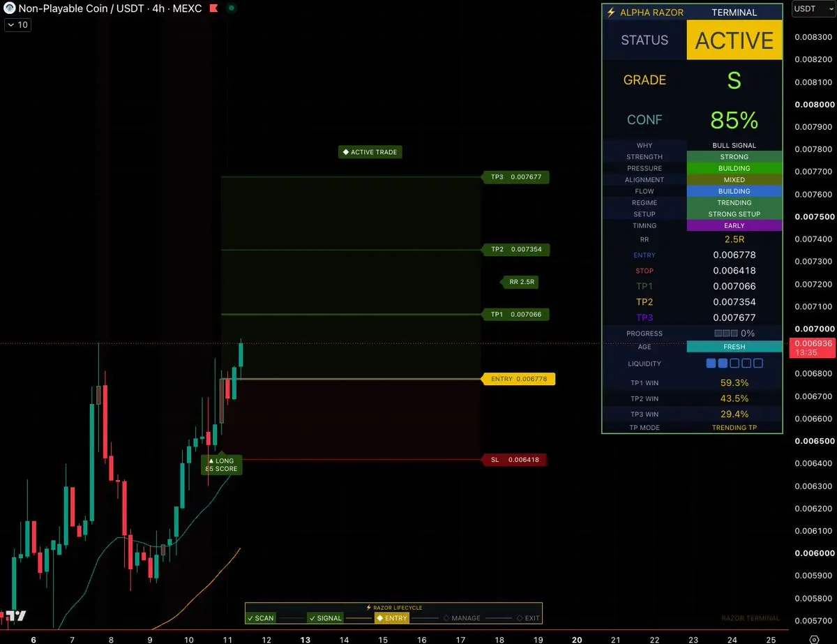Image resolution: width=837 pixels, height=644 pixels.
Task: Click the 0.006500 price axis label
Action: coord(814,441)
